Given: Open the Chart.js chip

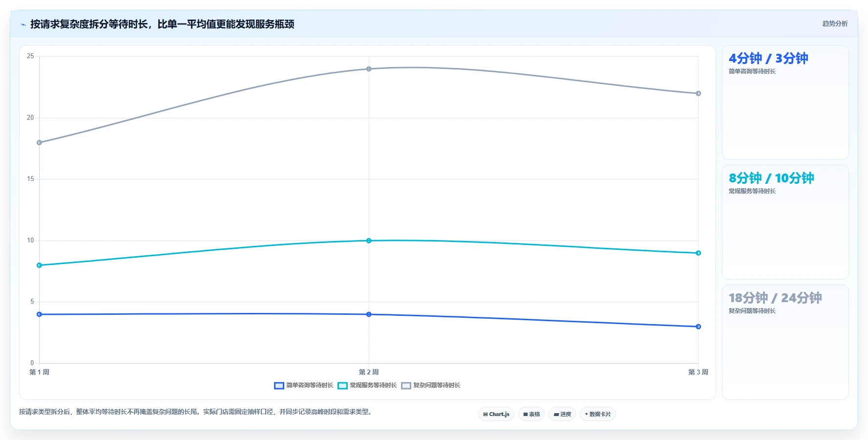Looking at the screenshot, I should [x=496, y=414].
